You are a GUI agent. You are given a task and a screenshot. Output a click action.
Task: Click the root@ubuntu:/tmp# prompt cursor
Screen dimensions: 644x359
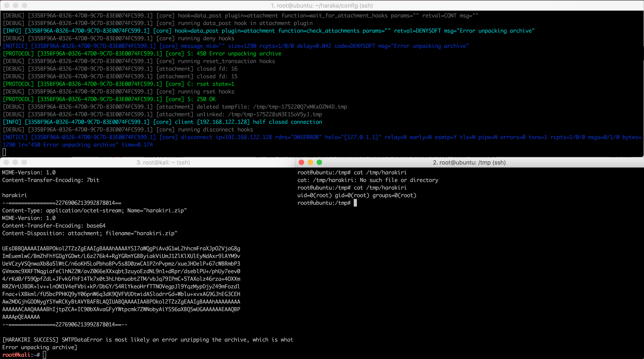(355, 203)
